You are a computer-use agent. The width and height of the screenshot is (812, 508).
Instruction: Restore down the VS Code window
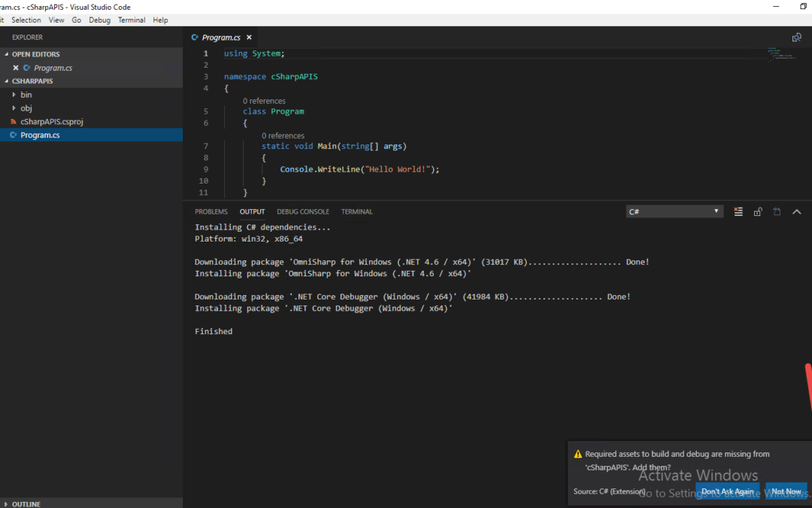(803, 6)
